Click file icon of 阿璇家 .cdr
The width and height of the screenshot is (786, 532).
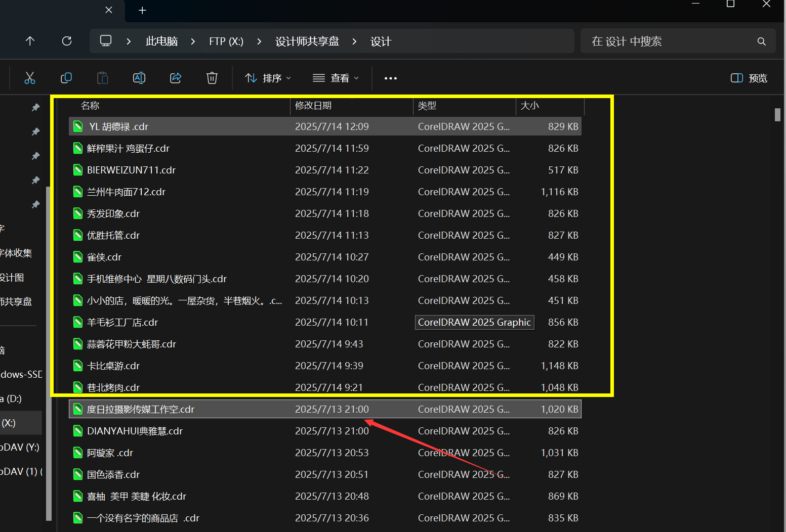click(78, 453)
